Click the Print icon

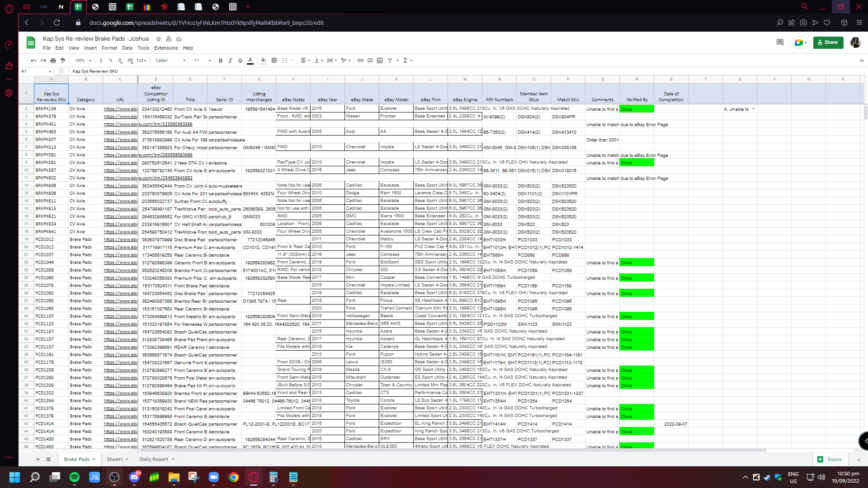pyautogui.click(x=53, y=61)
